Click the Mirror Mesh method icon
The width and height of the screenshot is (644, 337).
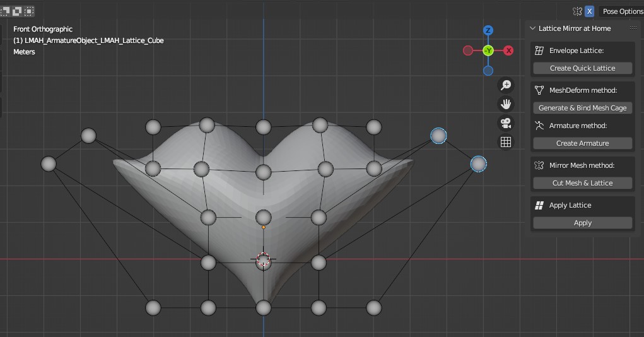(x=539, y=165)
